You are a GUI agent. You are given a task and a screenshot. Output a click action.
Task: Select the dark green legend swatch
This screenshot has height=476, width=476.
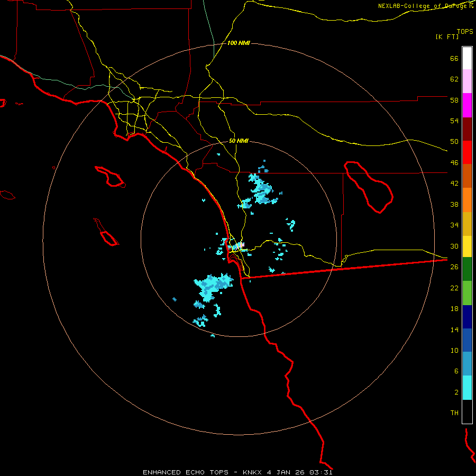pos(467,269)
